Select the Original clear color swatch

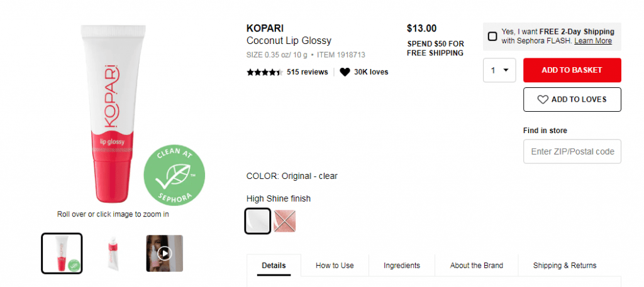(257, 221)
